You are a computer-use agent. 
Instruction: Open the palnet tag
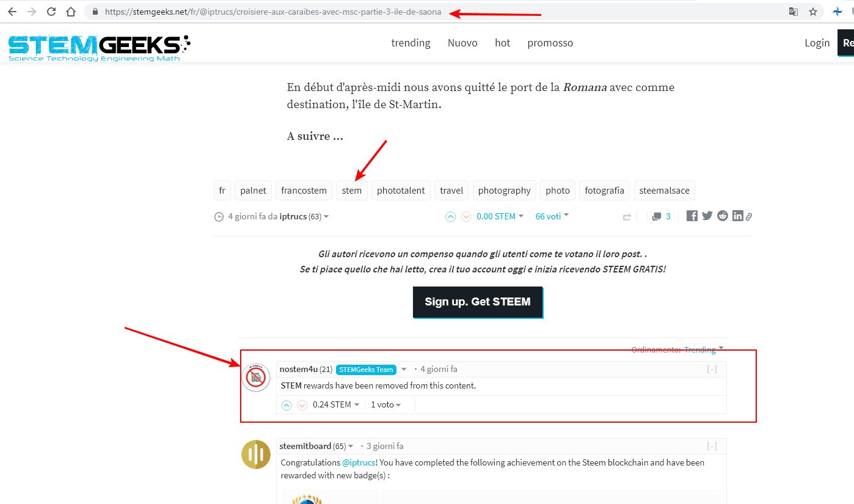point(254,191)
